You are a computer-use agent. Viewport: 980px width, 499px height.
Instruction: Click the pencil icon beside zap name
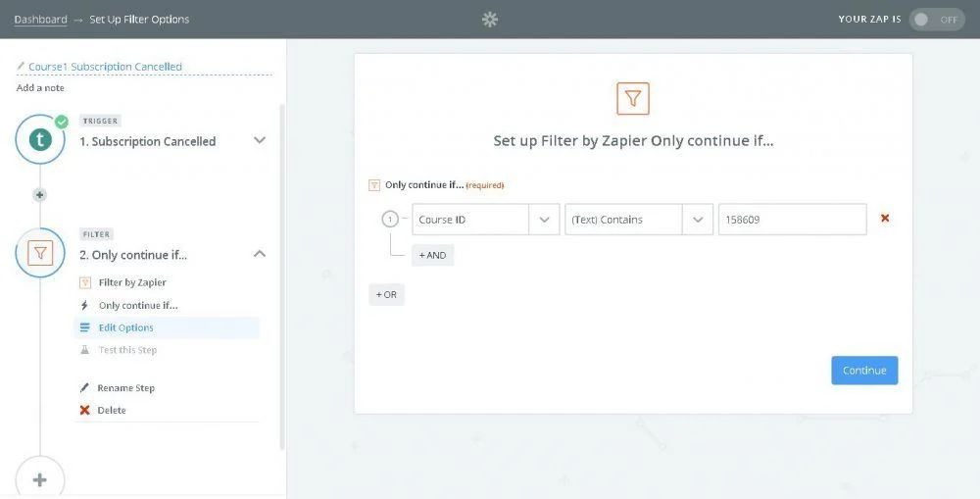tap(21, 67)
